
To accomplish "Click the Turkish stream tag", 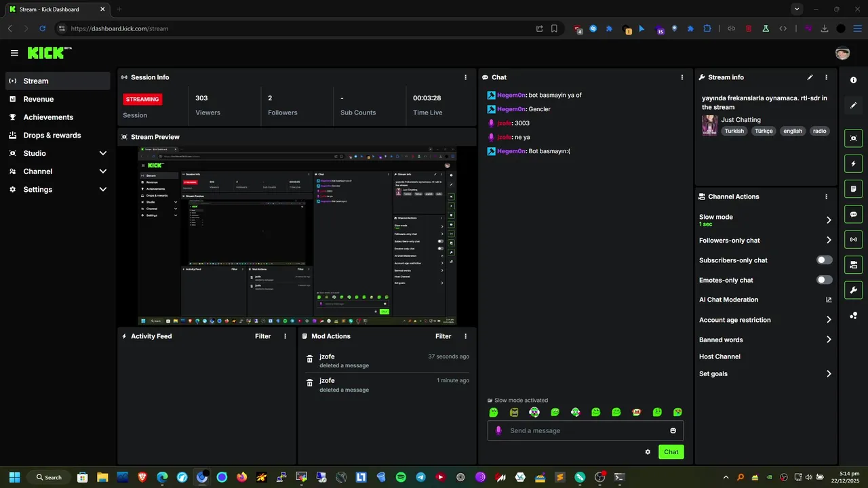I will click(734, 131).
